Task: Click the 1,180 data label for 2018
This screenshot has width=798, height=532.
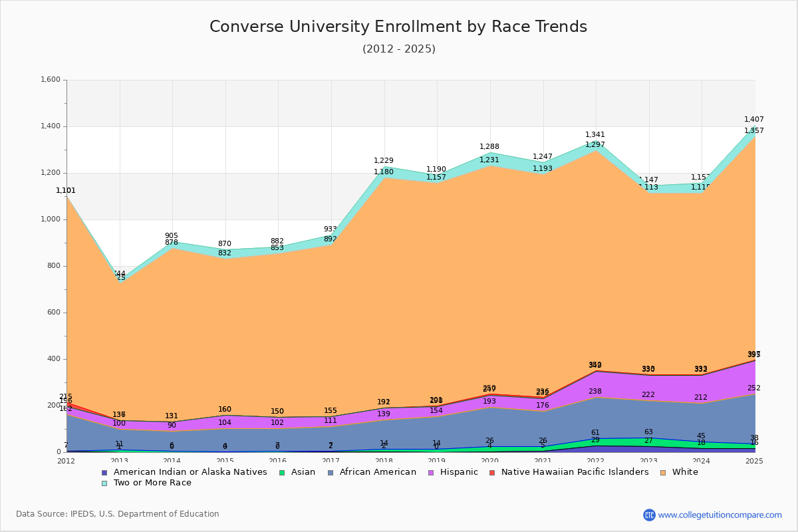Action: pos(384,172)
